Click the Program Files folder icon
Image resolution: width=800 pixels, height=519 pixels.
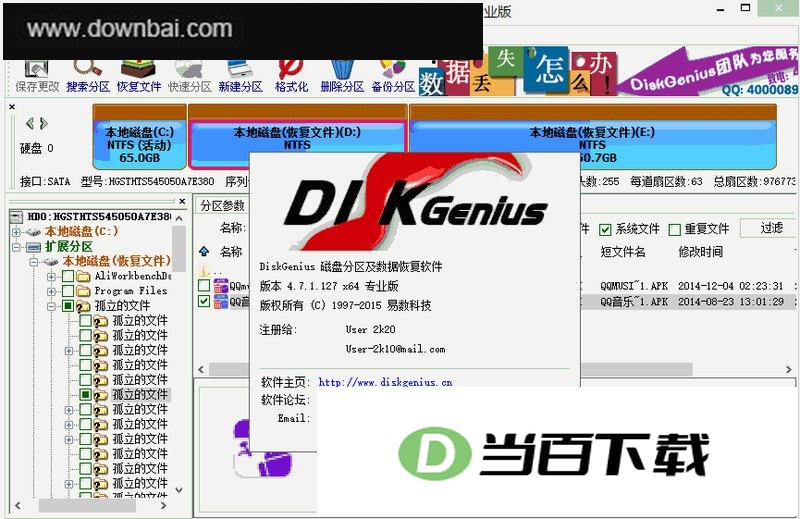click(x=83, y=291)
